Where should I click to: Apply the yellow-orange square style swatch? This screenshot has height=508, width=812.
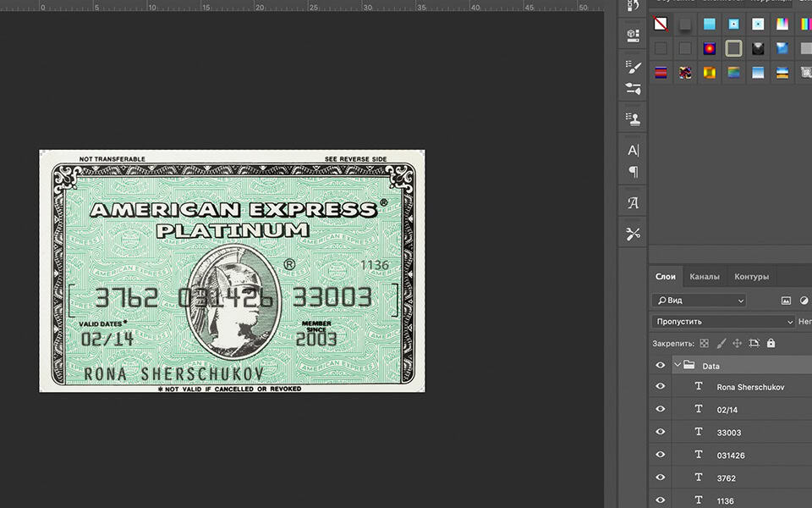coord(710,73)
